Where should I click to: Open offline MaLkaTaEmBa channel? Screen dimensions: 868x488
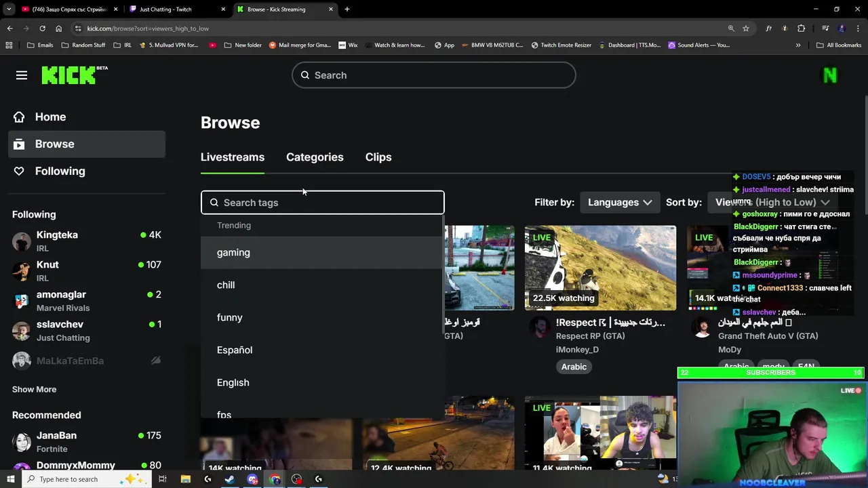[x=87, y=361]
